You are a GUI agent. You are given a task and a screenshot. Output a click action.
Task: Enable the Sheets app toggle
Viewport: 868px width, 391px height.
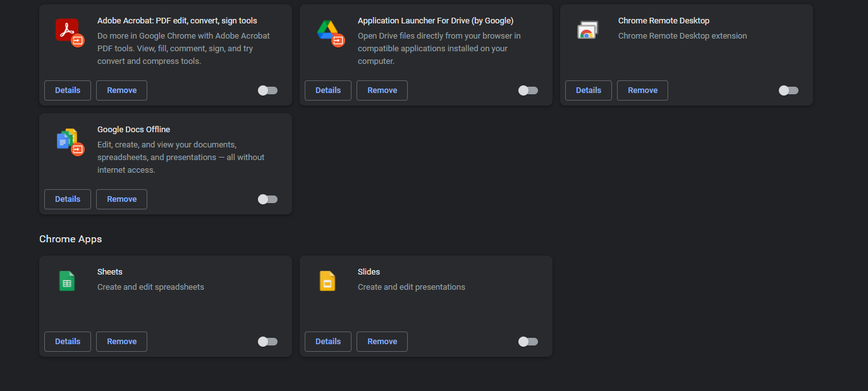click(x=267, y=342)
